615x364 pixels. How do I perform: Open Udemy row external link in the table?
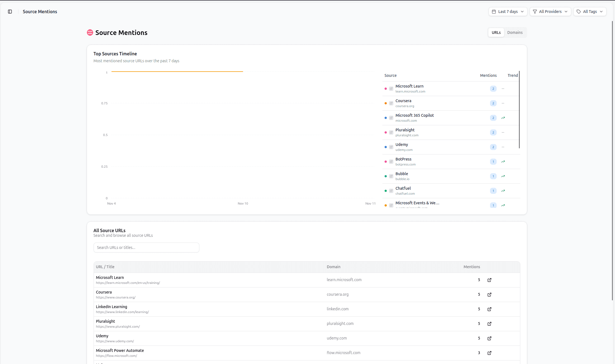click(489, 338)
